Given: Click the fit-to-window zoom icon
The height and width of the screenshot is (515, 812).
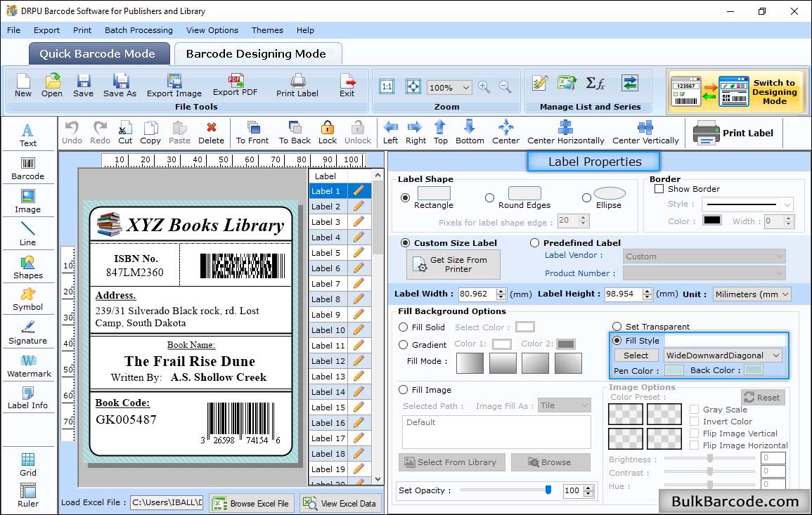Looking at the screenshot, I should click(413, 86).
